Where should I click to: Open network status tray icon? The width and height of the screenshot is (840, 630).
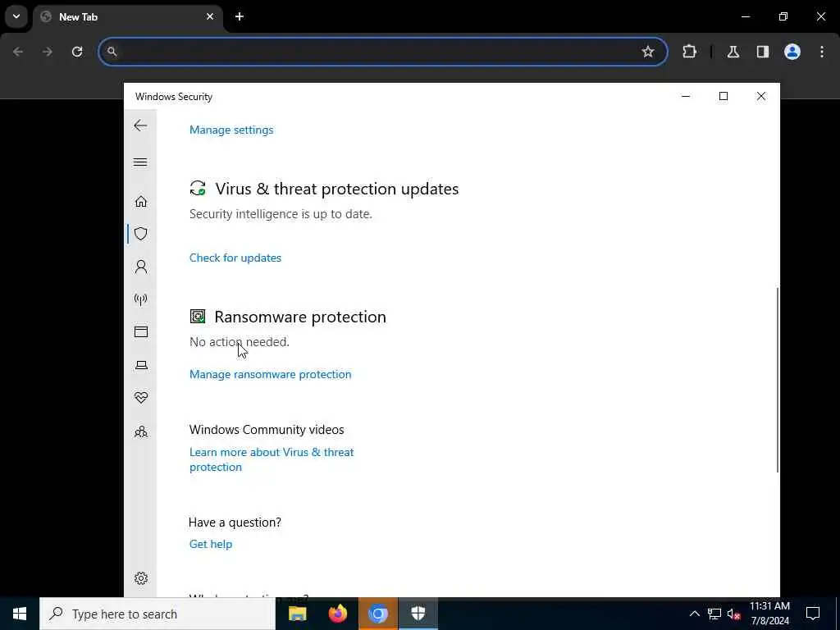pyautogui.click(x=714, y=614)
